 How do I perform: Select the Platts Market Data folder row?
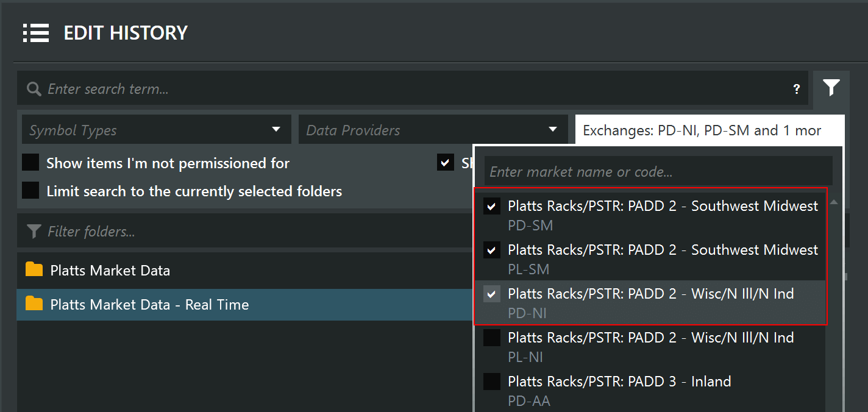tap(245, 269)
